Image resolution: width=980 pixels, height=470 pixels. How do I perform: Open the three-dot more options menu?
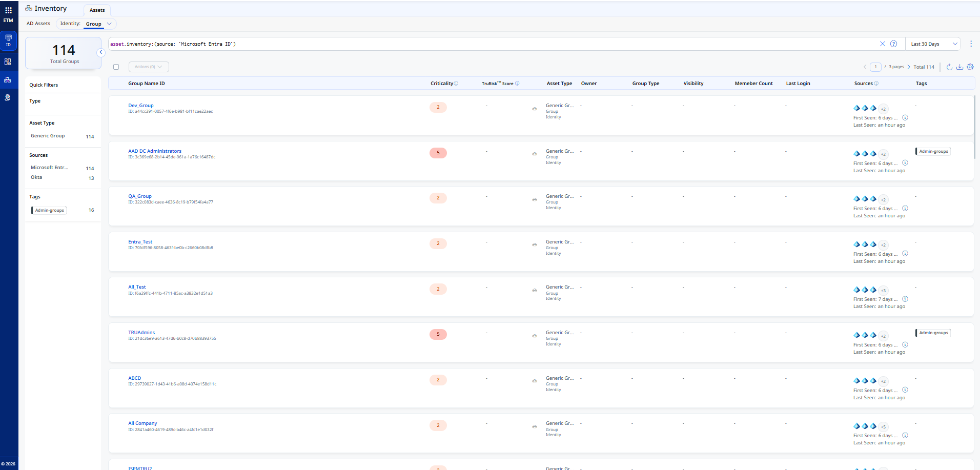tap(971, 44)
